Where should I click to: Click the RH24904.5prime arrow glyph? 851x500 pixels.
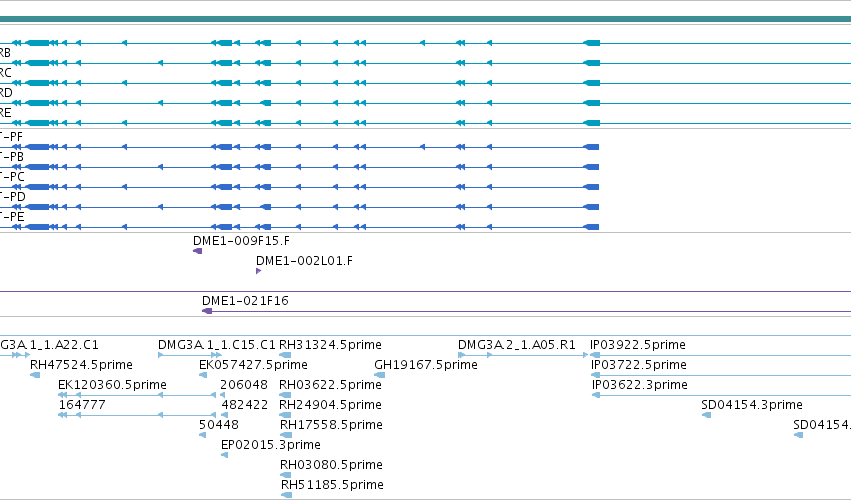click(285, 415)
